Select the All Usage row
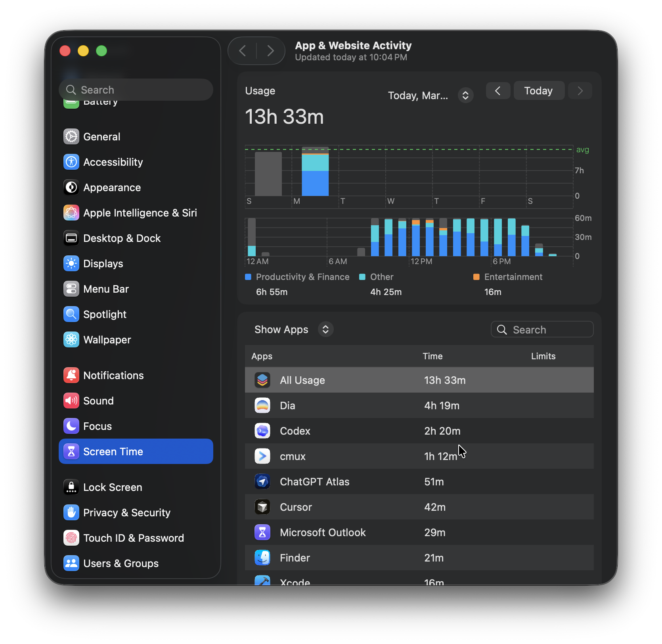Viewport: 662px width, 644px height. tap(419, 380)
